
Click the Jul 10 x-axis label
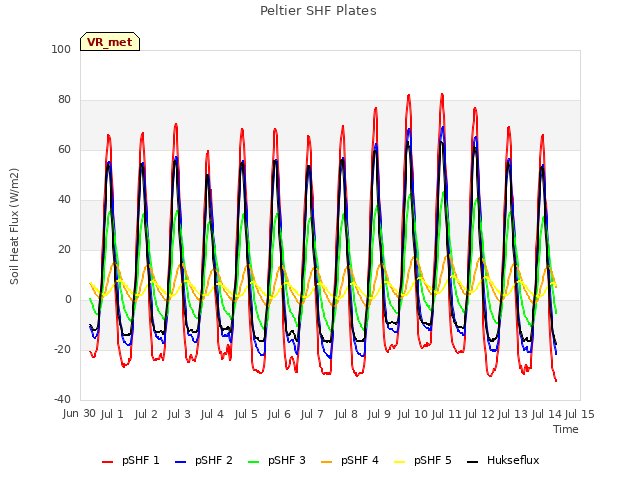[x=412, y=414]
